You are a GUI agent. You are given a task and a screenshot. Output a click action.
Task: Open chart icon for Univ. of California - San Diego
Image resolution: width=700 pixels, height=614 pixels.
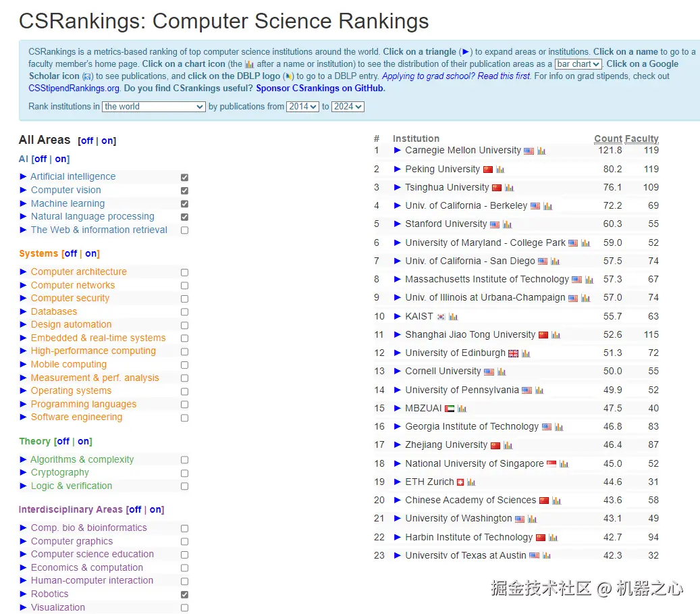555,261
